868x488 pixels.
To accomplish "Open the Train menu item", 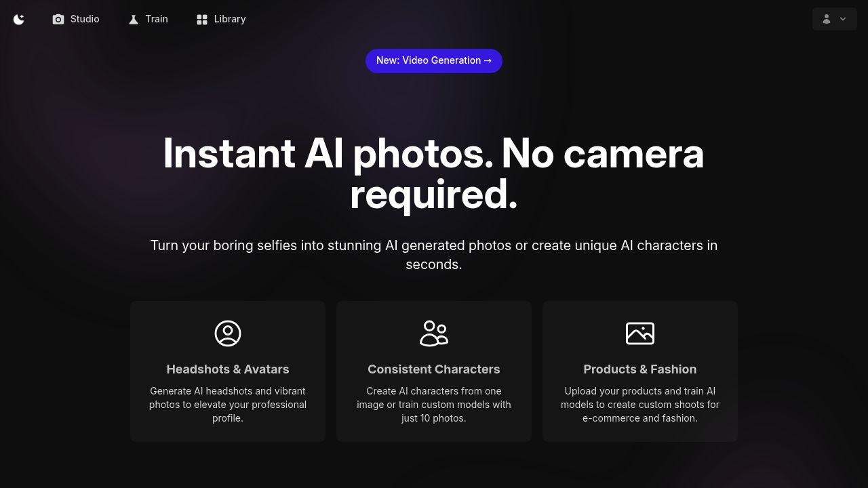I will [148, 19].
